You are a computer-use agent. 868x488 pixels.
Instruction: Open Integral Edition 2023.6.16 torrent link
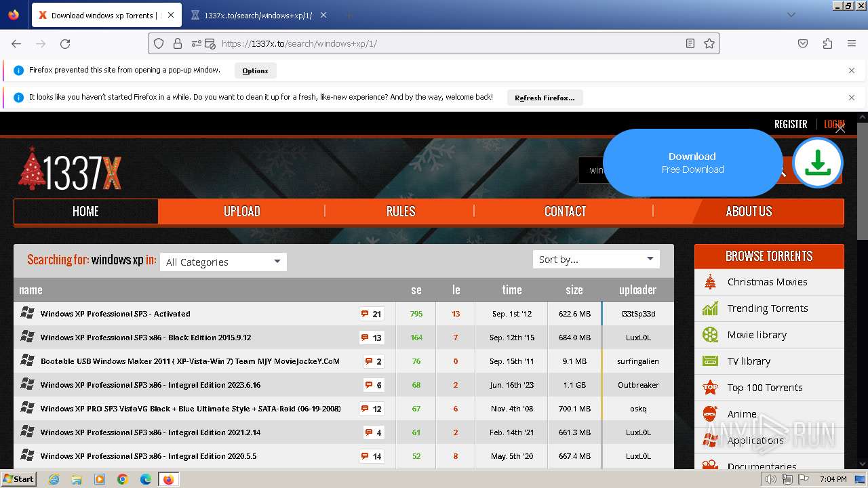click(x=151, y=385)
